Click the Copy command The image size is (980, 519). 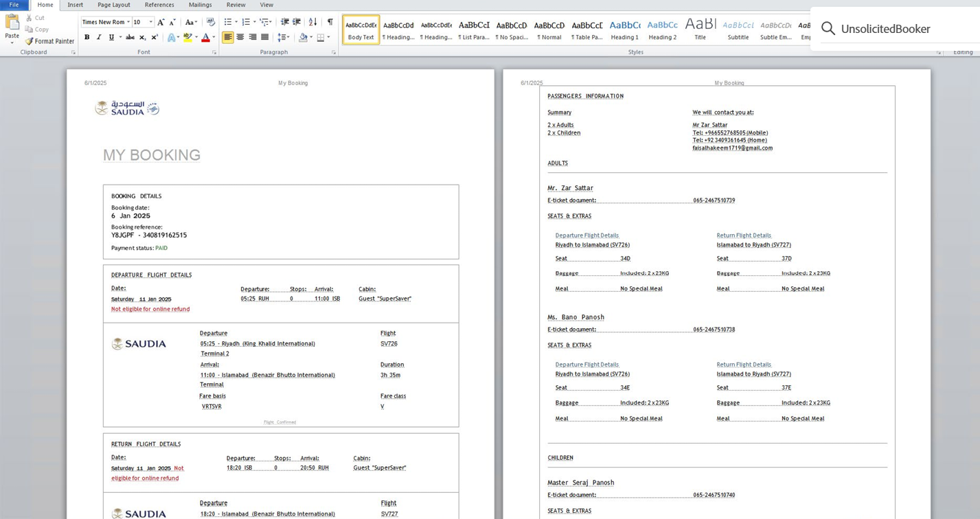pyautogui.click(x=37, y=29)
